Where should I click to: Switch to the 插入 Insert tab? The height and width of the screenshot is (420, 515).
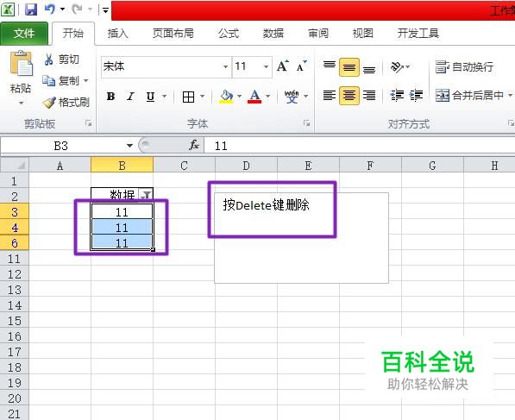click(x=117, y=34)
